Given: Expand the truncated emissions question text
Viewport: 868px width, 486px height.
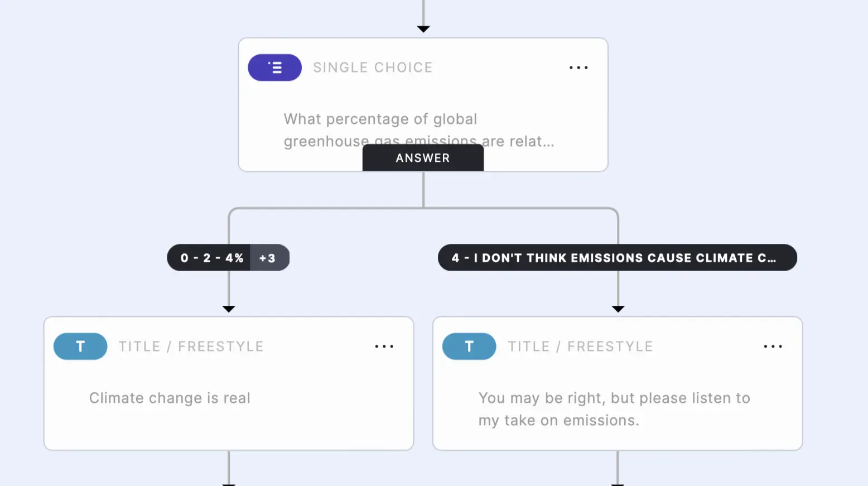Looking at the screenshot, I should coord(417,130).
